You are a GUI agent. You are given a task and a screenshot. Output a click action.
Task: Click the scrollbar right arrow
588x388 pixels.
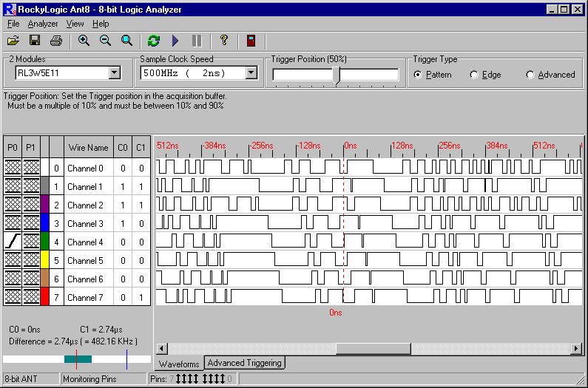click(x=576, y=349)
